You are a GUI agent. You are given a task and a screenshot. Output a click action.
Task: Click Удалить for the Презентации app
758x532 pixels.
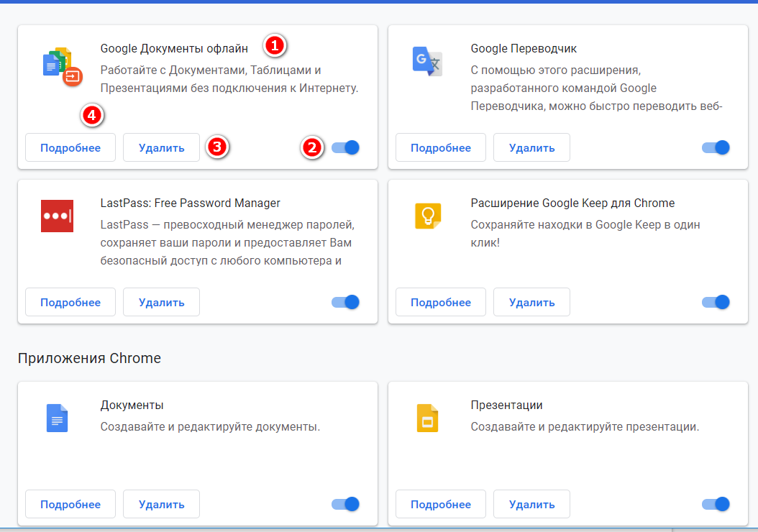coord(531,504)
